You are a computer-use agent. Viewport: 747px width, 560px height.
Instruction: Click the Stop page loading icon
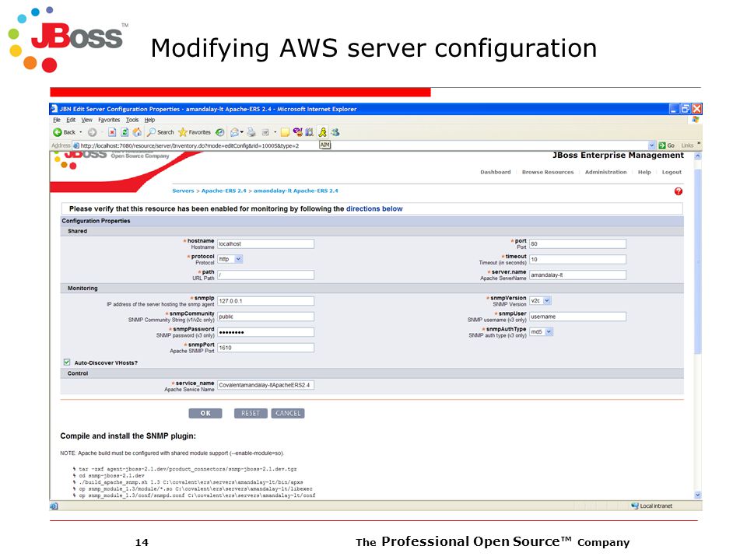pyautogui.click(x=112, y=132)
